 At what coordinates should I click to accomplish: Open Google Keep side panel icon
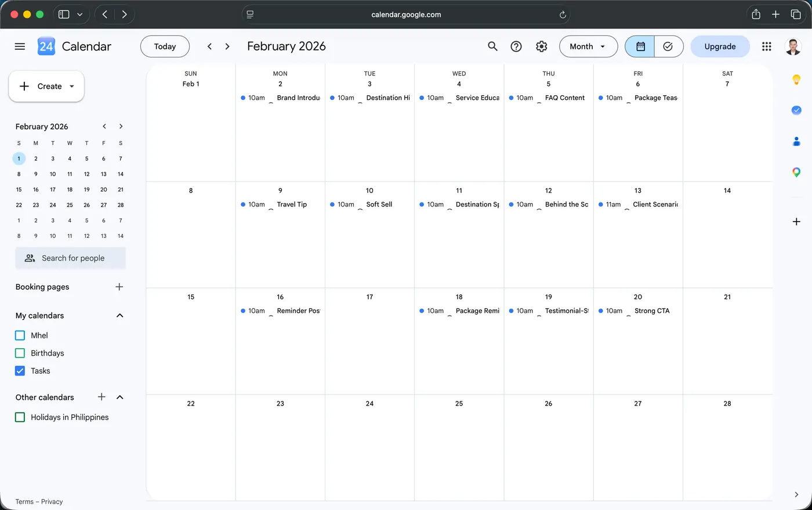tap(796, 79)
